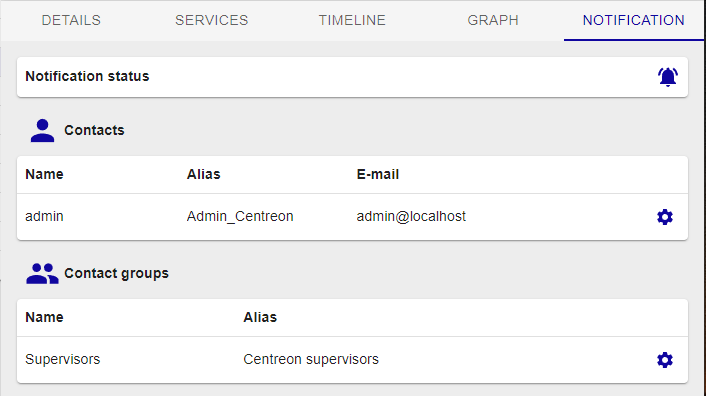This screenshot has width=706, height=396.
Task: Click the E-mail column header
Action: [378, 174]
